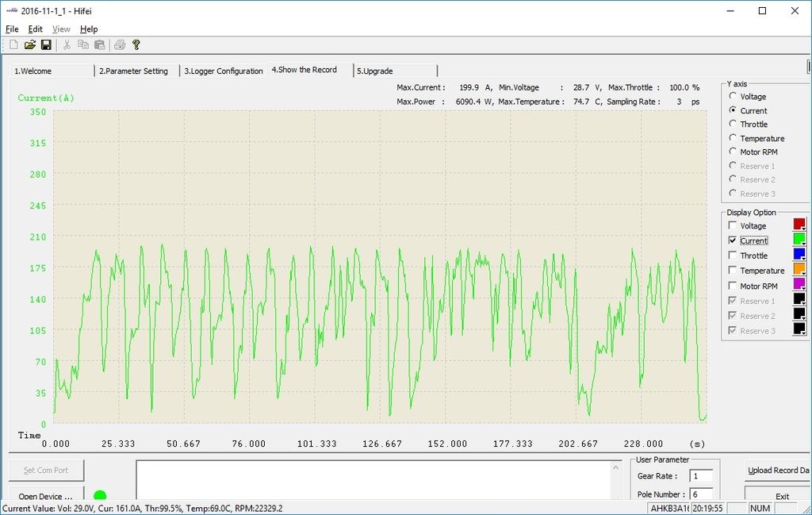Click the Max.Throttle value 100.0
The height and width of the screenshot is (515, 812).
pyautogui.click(x=680, y=87)
